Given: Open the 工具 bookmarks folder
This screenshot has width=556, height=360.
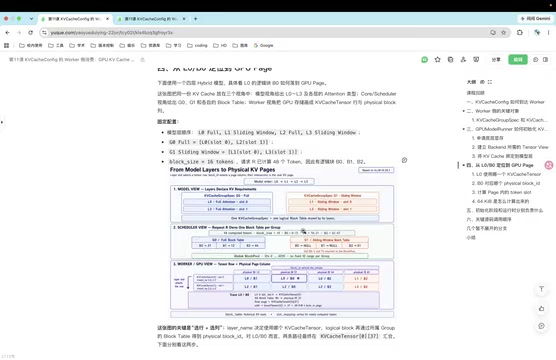Looking at the screenshot, I should (56, 45).
